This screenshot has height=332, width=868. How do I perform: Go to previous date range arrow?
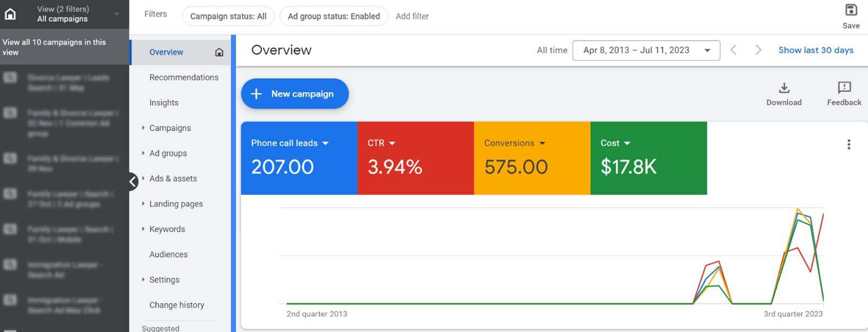733,50
